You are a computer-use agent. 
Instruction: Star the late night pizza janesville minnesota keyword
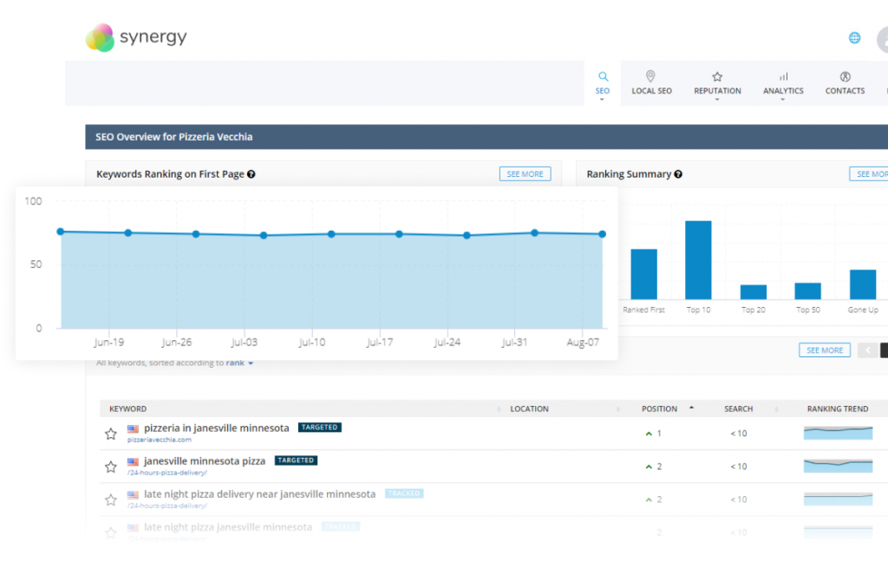tap(110, 532)
